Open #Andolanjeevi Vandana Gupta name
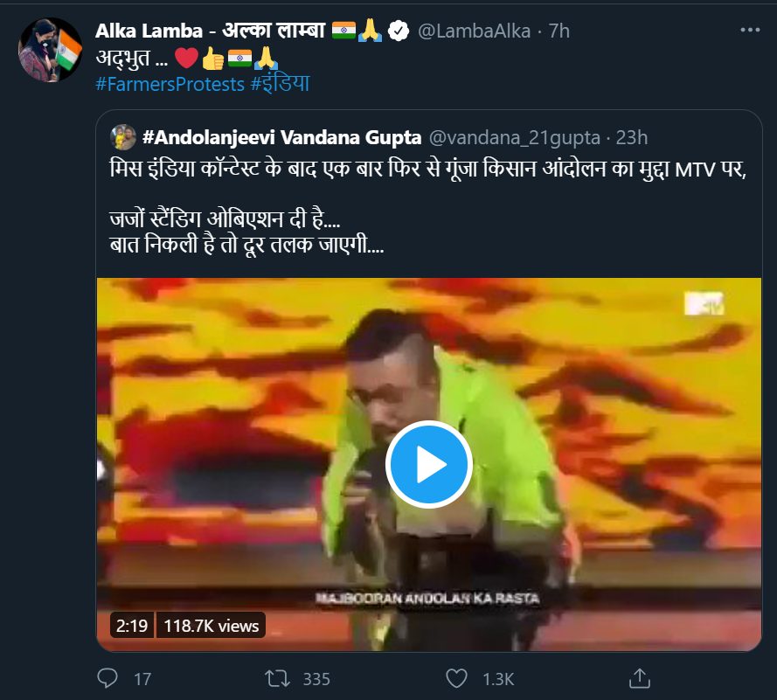The width and height of the screenshot is (777, 700). pyautogui.click(x=282, y=137)
